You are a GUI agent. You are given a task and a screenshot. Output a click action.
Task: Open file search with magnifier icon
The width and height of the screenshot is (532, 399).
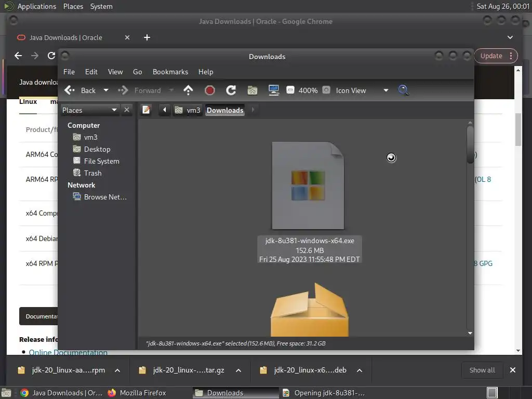(x=403, y=90)
